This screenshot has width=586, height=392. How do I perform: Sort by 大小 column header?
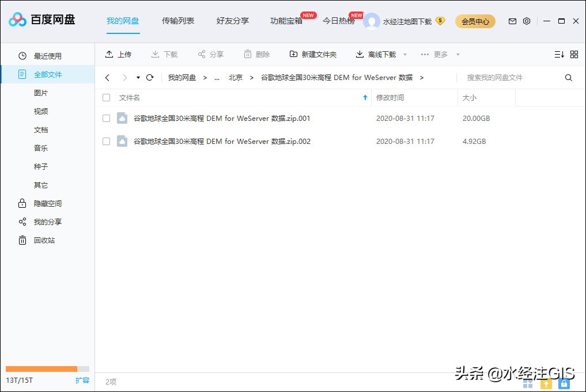470,97
